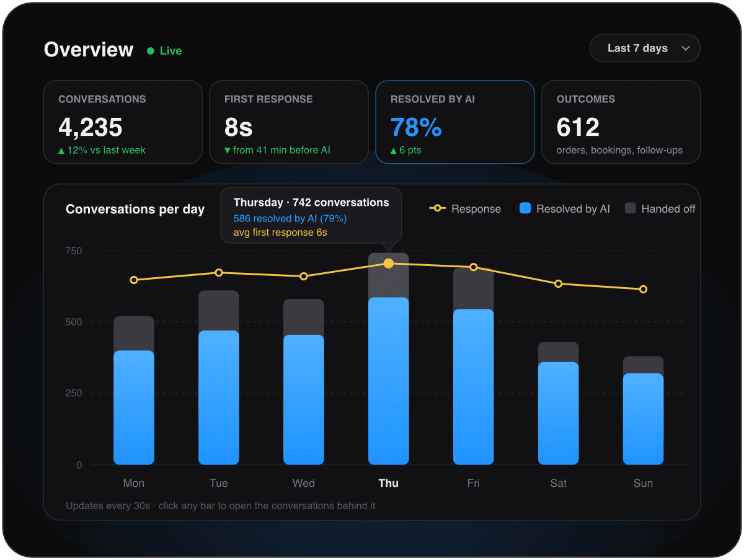Image resolution: width=744 pixels, height=560 pixels.
Task: Click Friday's blue resolved bar
Action: tap(474, 387)
